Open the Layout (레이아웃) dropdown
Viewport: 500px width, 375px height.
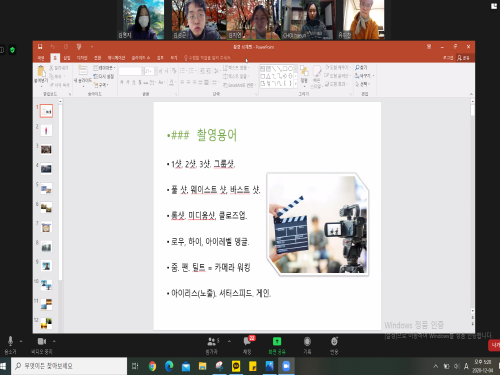(x=104, y=68)
